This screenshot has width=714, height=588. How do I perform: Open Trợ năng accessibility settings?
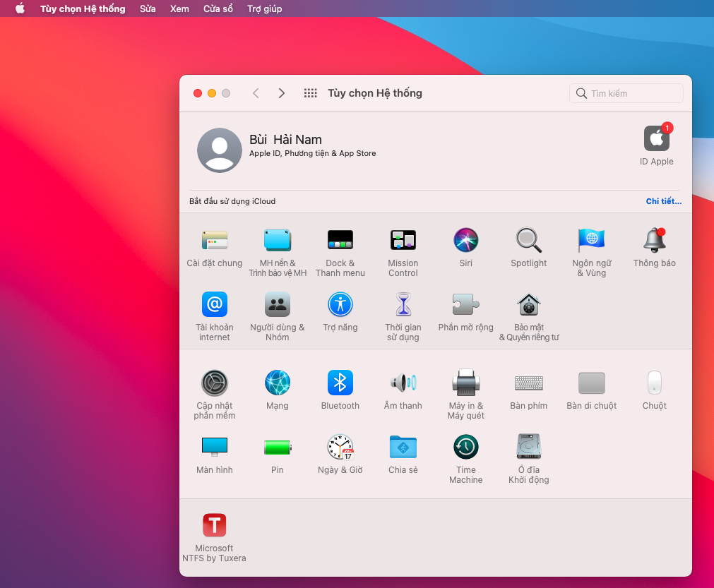click(x=340, y=304)
